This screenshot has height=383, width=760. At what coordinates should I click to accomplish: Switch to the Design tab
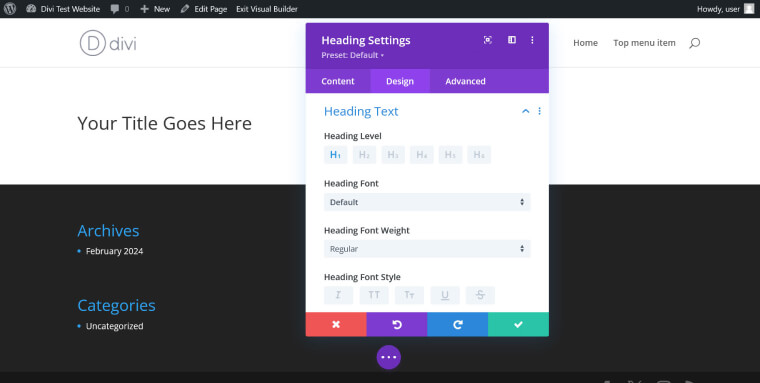[x=400, y=81]
